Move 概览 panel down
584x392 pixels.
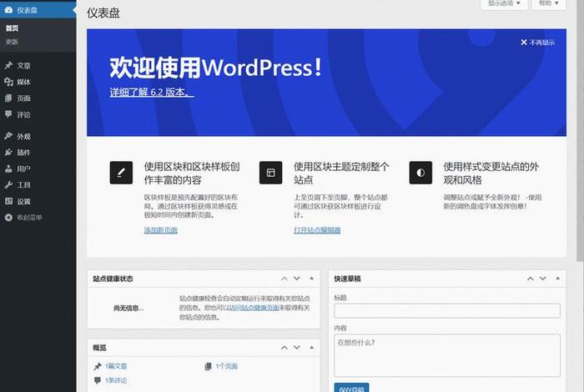click(x=297, y=348)
